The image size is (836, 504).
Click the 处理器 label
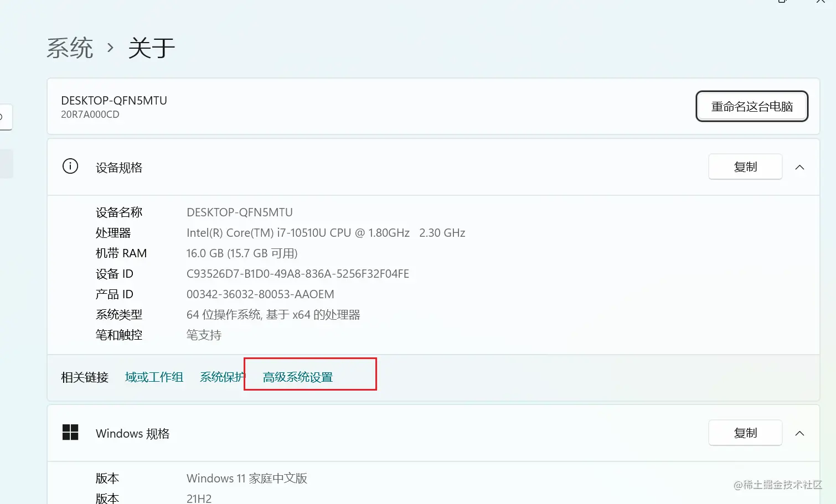(x=113, y=233)
